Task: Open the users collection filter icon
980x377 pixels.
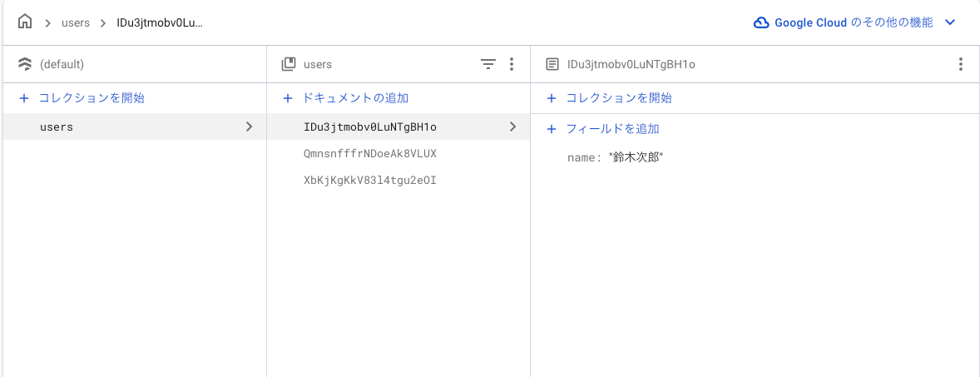Action: click(x=488, y=64)
